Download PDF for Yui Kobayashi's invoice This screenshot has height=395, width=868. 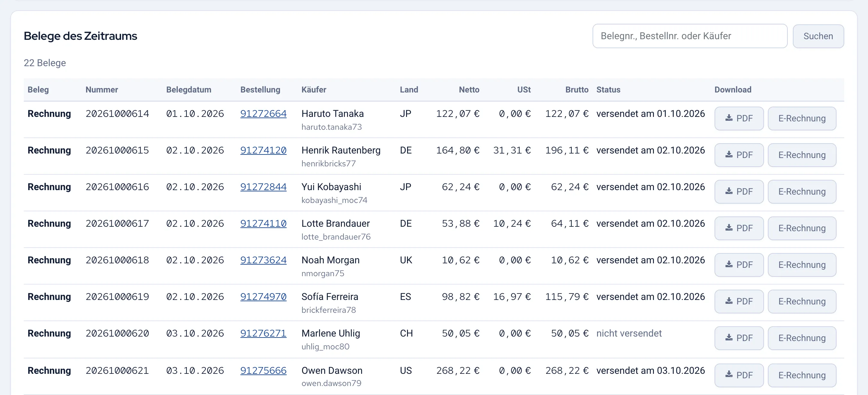pyautogui.click(x=739, y=191)
